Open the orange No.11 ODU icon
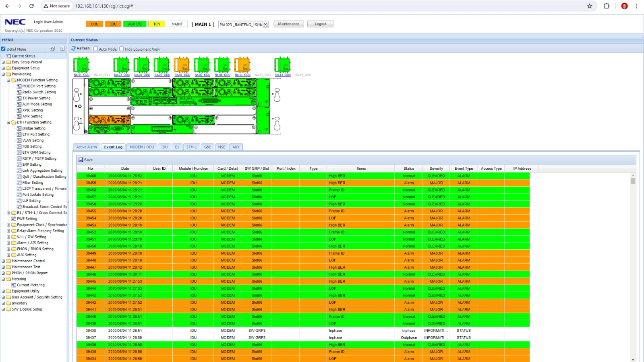 tap(242, 65)
